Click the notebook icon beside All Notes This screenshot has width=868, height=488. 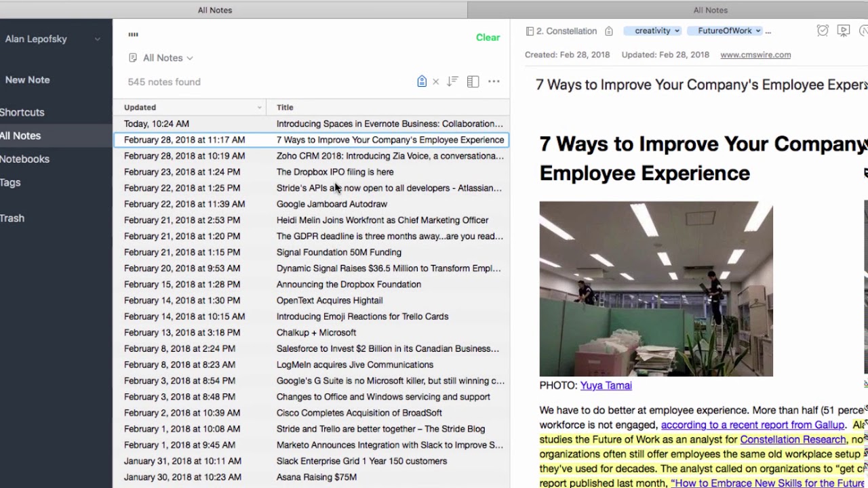[x=133, y=58]
